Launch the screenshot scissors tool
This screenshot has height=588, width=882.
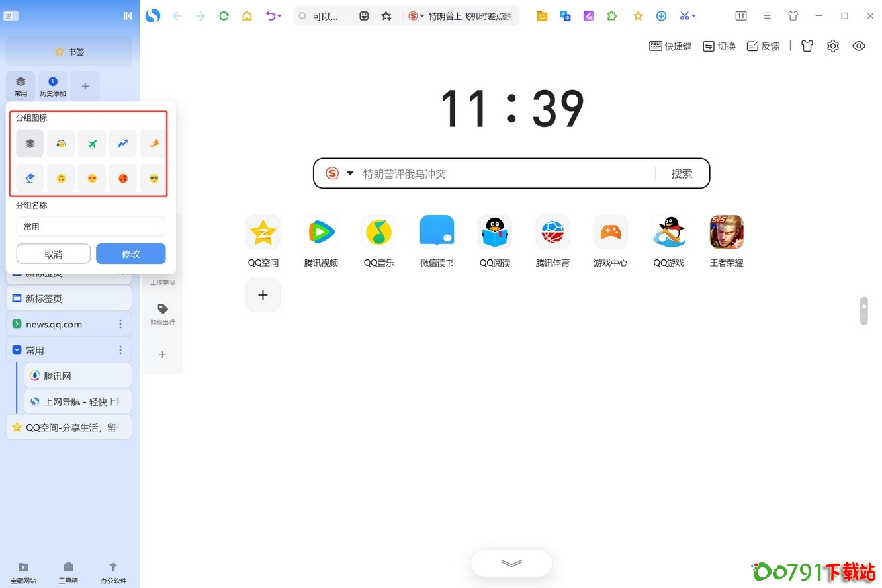click(x=684, y=15)
